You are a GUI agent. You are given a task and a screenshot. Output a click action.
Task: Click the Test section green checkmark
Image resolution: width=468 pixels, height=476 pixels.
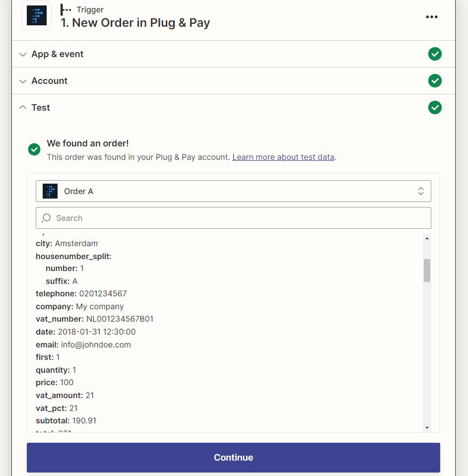tap(435, 108)
